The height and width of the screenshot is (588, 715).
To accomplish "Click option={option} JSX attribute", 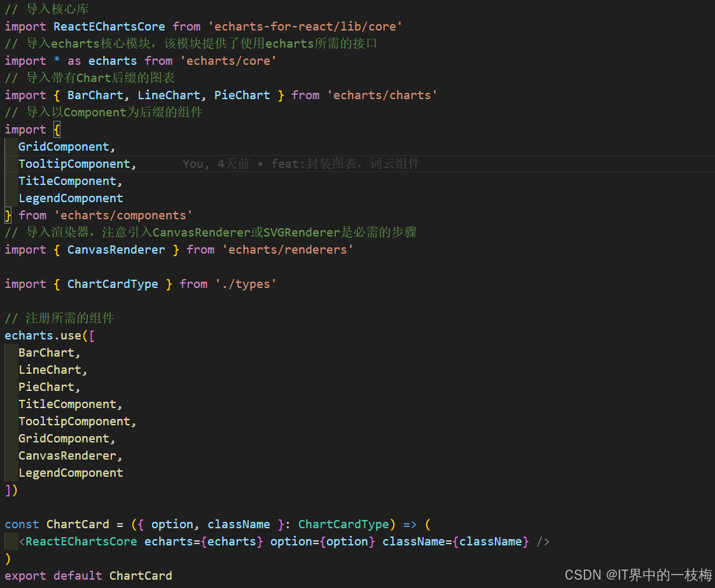I will 323,542.
